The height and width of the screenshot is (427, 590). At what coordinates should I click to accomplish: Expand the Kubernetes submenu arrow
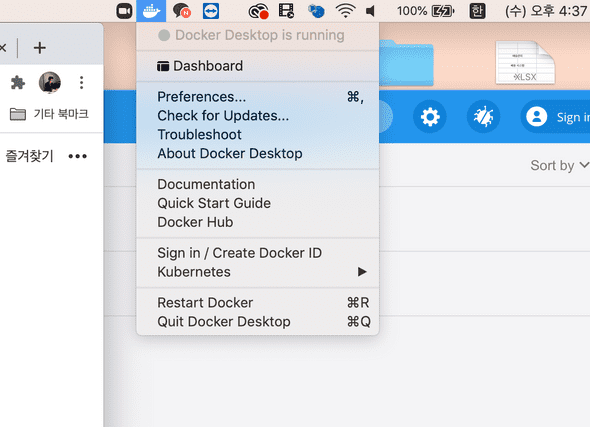(362, 272)
